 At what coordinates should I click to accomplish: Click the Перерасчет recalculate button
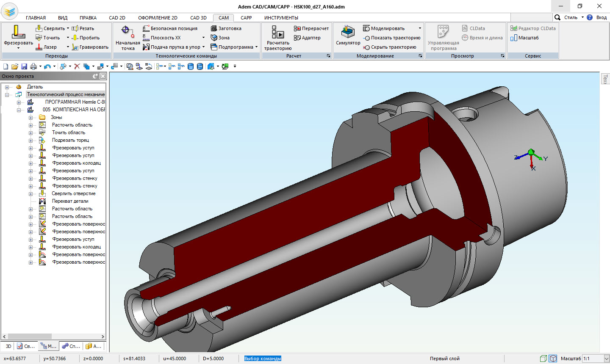click(x=311, y=28)
